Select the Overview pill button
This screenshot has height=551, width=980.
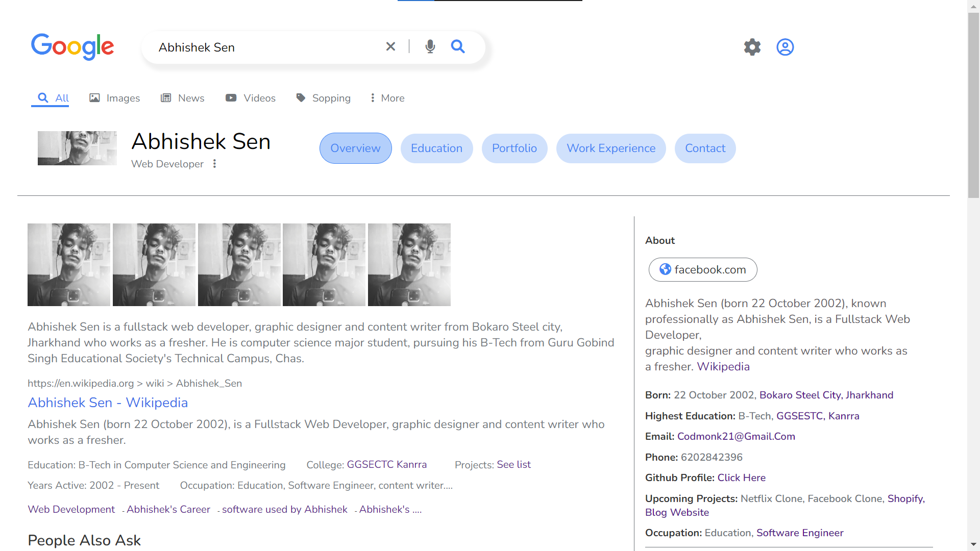point(356,148)
